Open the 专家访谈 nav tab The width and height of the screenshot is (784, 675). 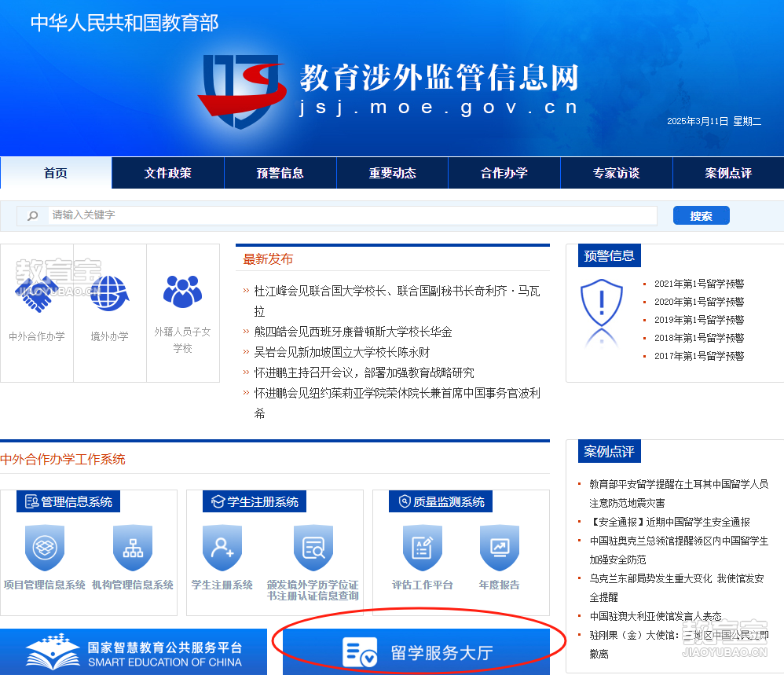click(x=617, y=173)
